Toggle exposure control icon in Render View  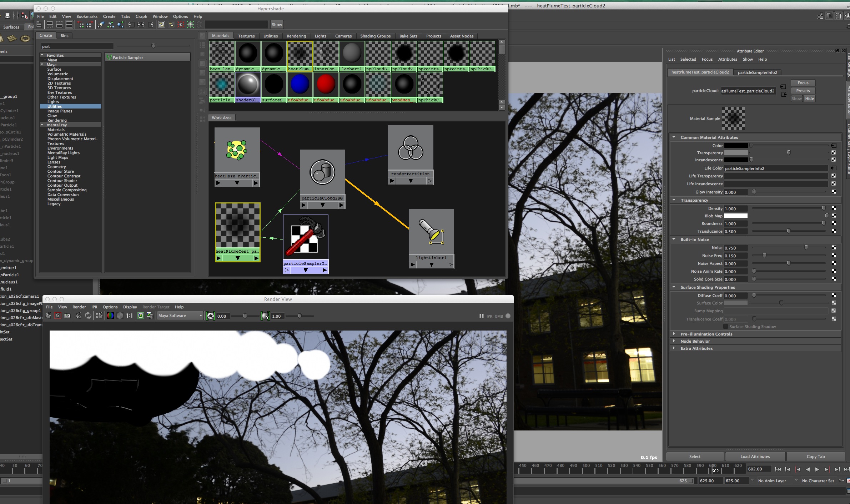click(x=211, y=316)
